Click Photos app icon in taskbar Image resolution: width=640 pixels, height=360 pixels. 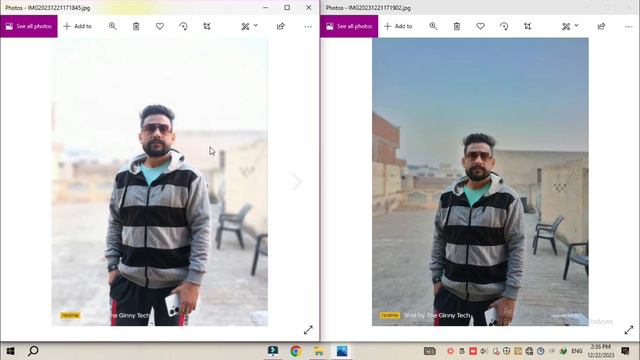[x=342, y=351]
